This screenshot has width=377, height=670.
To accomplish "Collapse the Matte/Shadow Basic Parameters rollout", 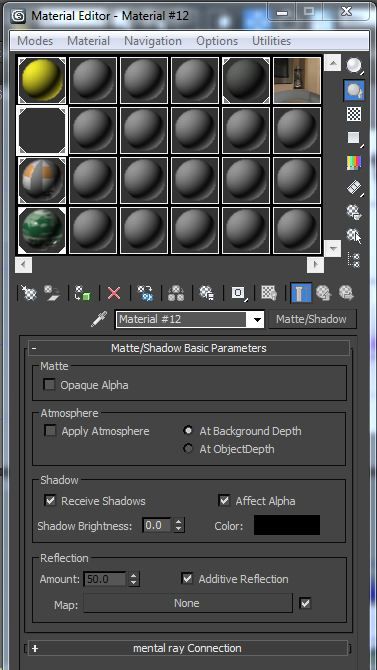I will click(189, 348).
